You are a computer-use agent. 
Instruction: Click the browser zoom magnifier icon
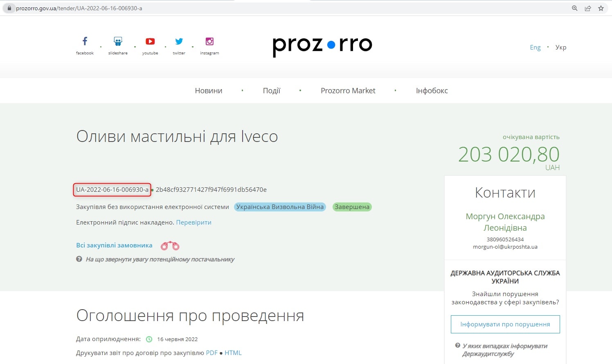pyautogui.click(x=575, y=8)
